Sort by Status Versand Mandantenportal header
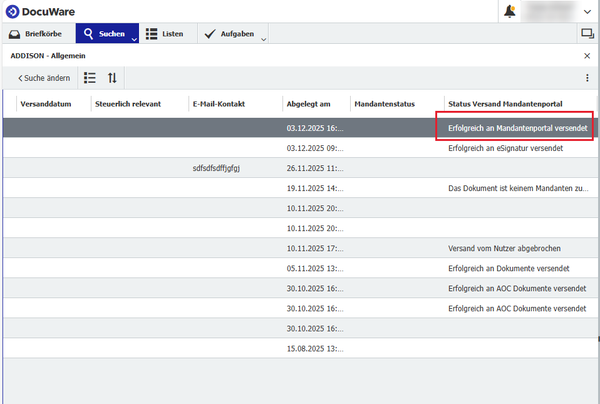 [505, 104]
